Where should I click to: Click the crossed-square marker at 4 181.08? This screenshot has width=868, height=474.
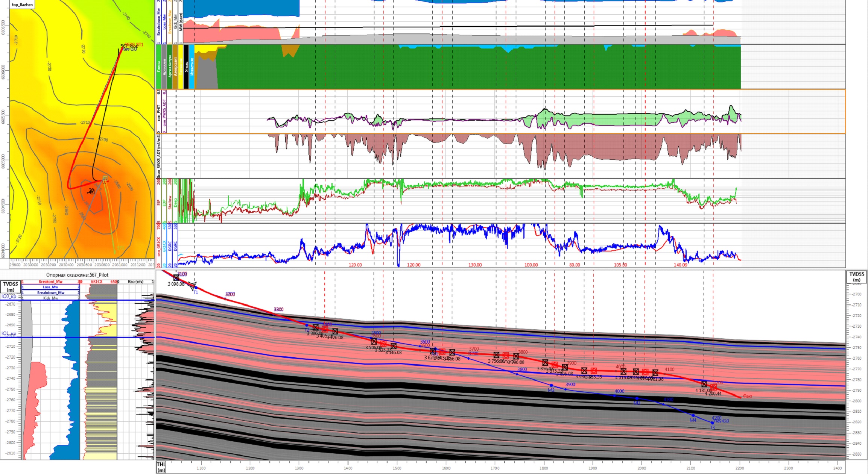704,384
